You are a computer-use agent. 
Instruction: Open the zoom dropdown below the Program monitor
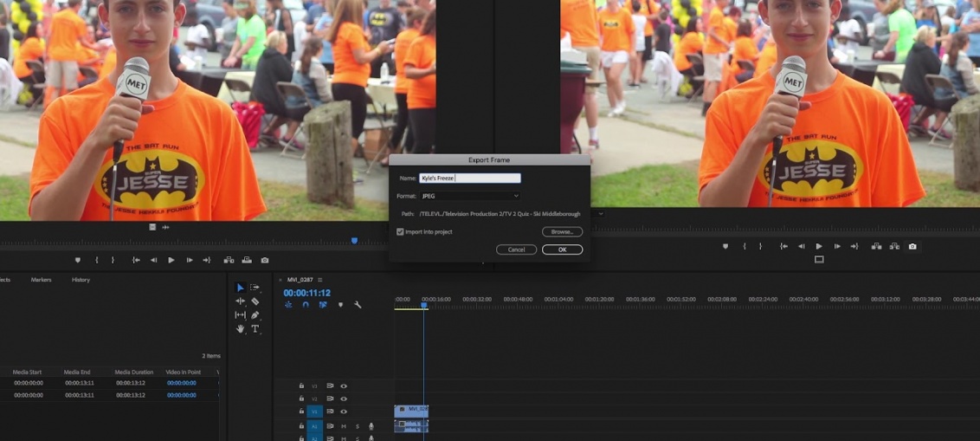601,213
